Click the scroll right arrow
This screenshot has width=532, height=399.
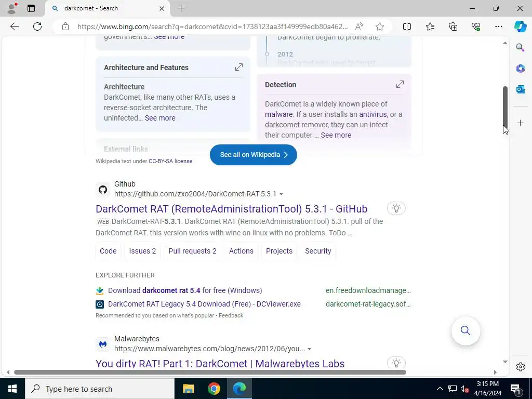point(495,372)
